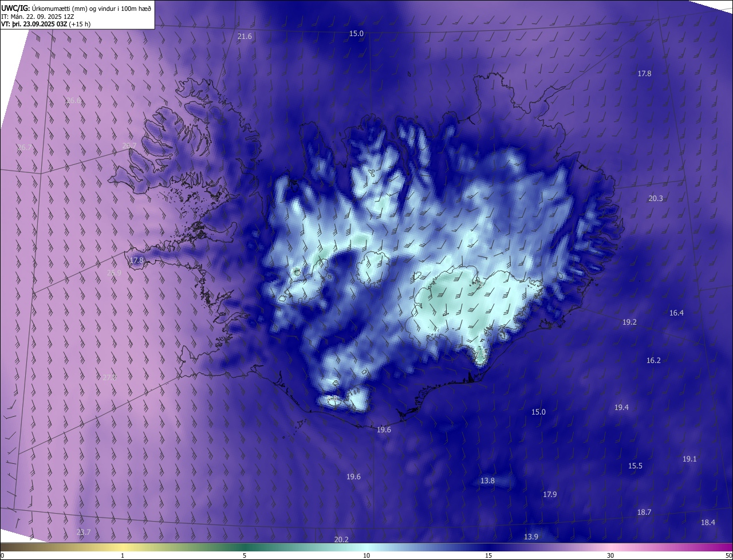Click the color scale tick label 50
733x560 pixels.
pyautogui.click(x=728, y=555)
